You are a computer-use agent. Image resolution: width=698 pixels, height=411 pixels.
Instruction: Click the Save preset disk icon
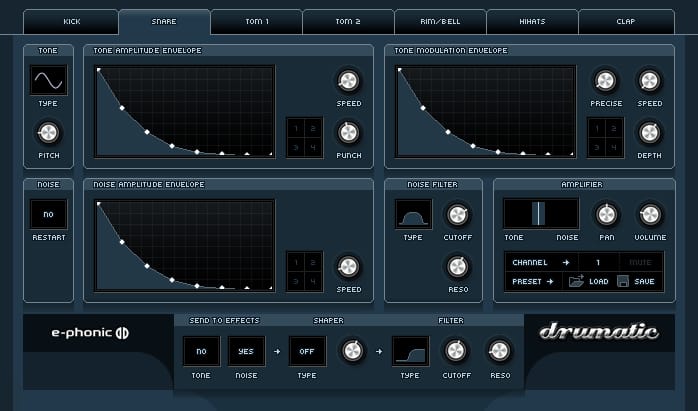(623, 282)
